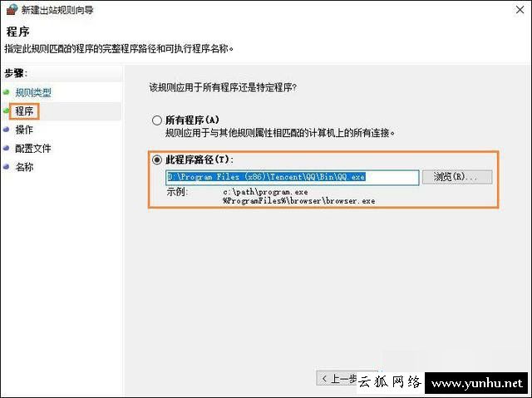Click the 程序 page heading
Viewport: 532px width, 398px height.
tap(18, 32)
